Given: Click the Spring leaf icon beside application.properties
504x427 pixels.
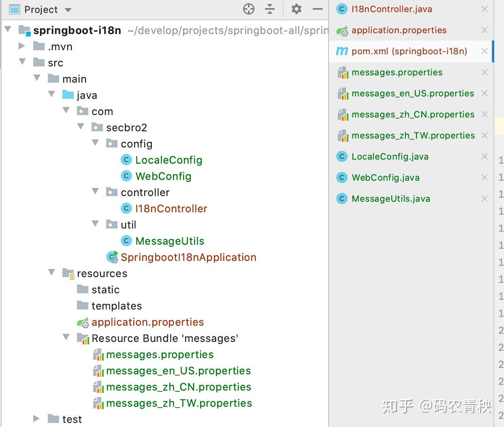Looking at the screenshot, I should (x=83, y=322).
